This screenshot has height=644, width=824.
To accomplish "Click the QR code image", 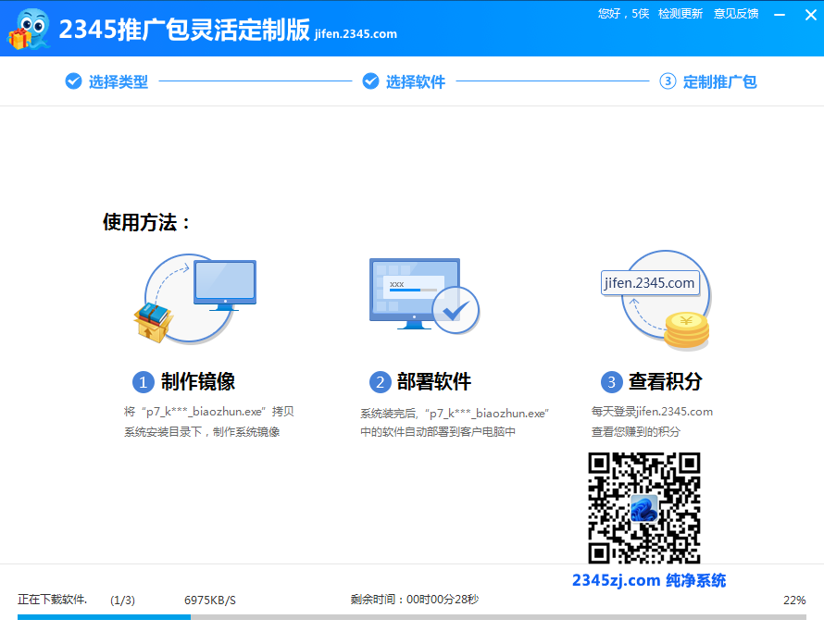I will click(x=644, y=508).
